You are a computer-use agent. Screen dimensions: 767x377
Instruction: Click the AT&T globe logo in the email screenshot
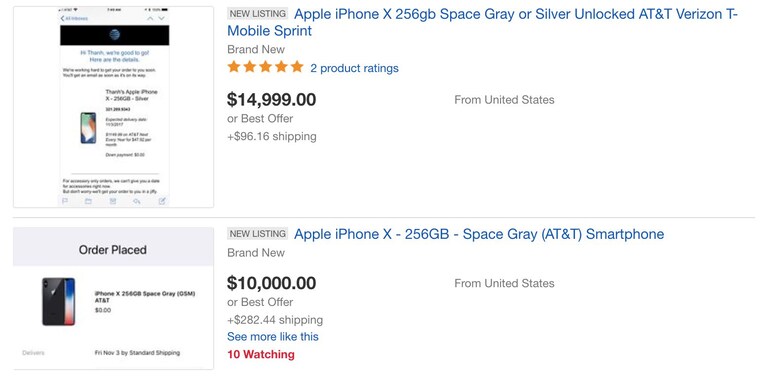point(114,35)
